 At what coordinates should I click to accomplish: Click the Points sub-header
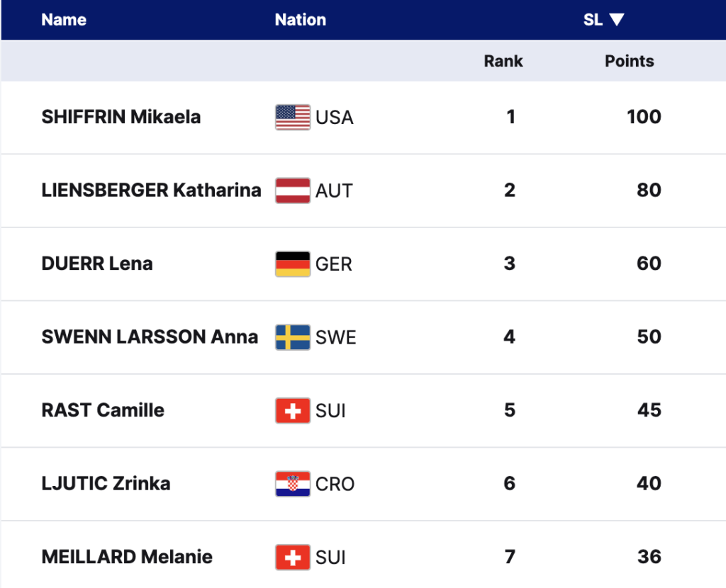(x=630, y=61)
